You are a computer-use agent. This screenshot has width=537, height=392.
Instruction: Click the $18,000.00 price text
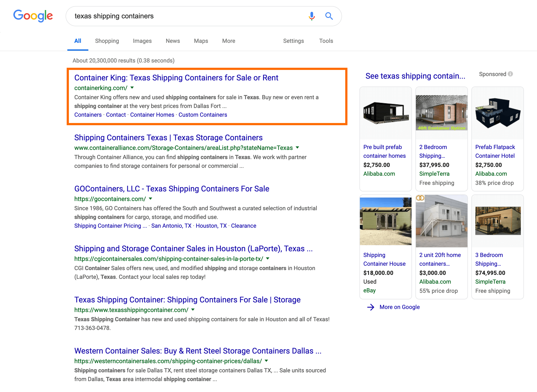(x=378, y=273)
